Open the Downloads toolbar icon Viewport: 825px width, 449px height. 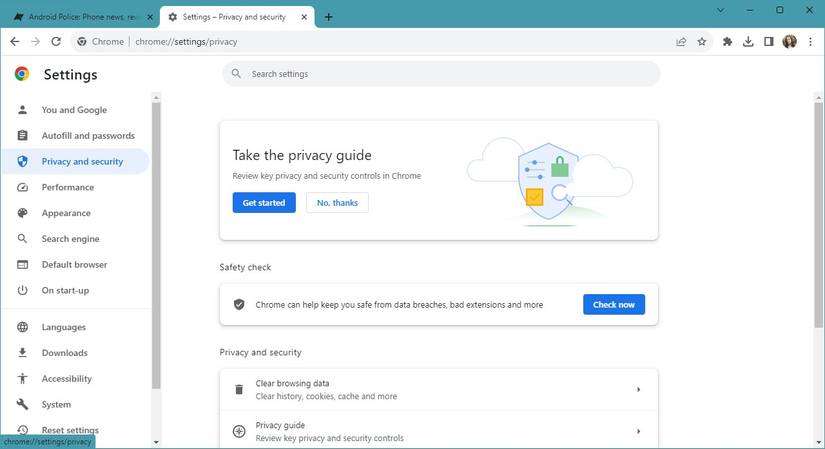point(748,42)
